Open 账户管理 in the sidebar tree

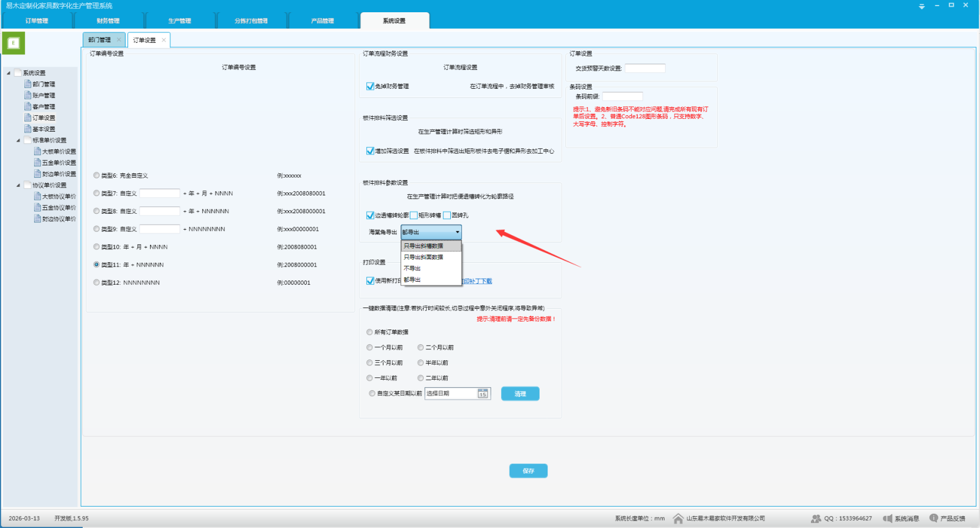point(43,96)
